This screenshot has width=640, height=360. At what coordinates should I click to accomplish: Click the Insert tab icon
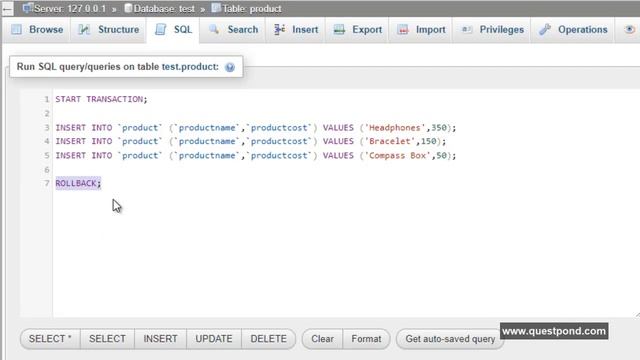280,29
